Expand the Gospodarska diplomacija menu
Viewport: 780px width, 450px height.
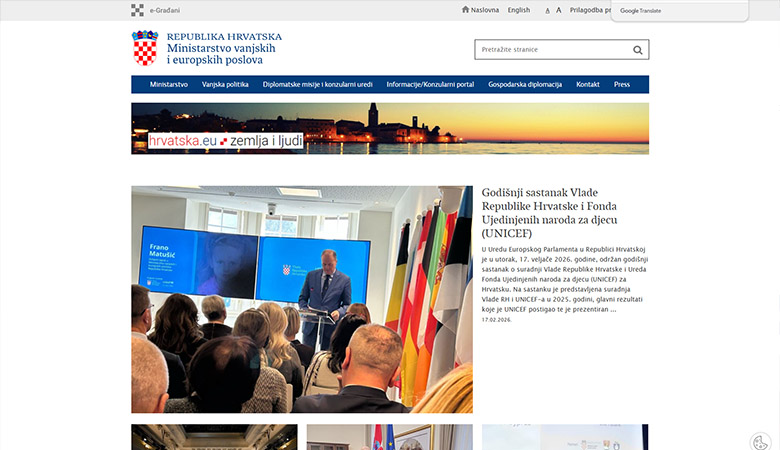point(527,85)
